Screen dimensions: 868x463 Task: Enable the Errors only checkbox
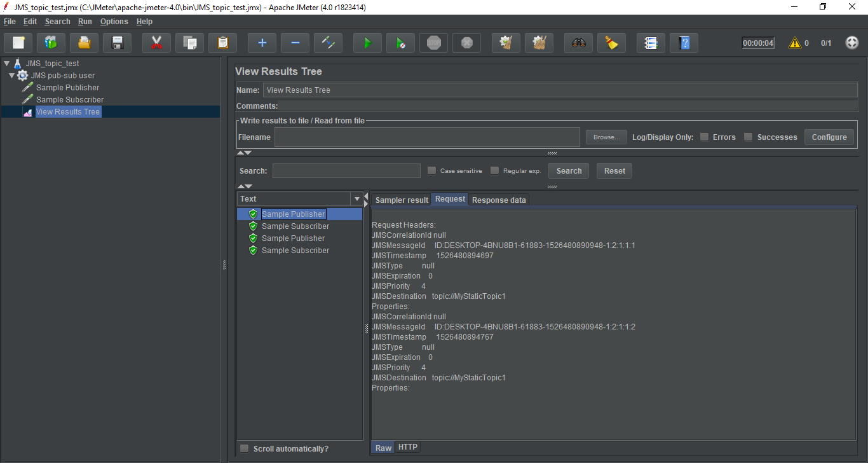pyautogui.click(x=704, y=137)
